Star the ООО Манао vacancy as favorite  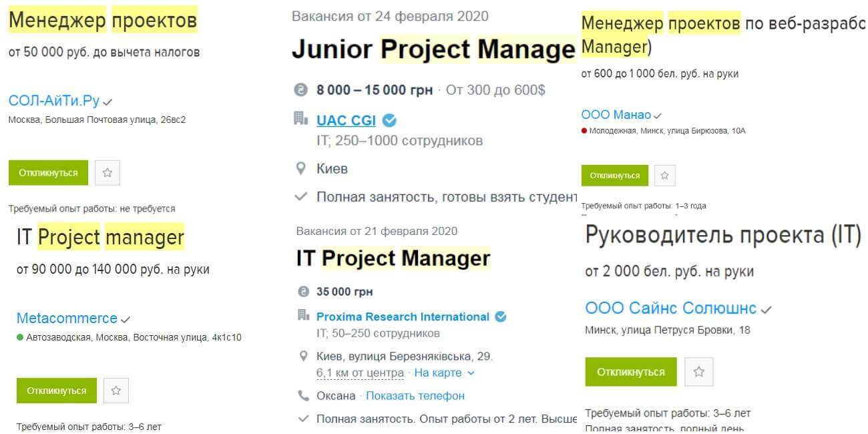664,176
